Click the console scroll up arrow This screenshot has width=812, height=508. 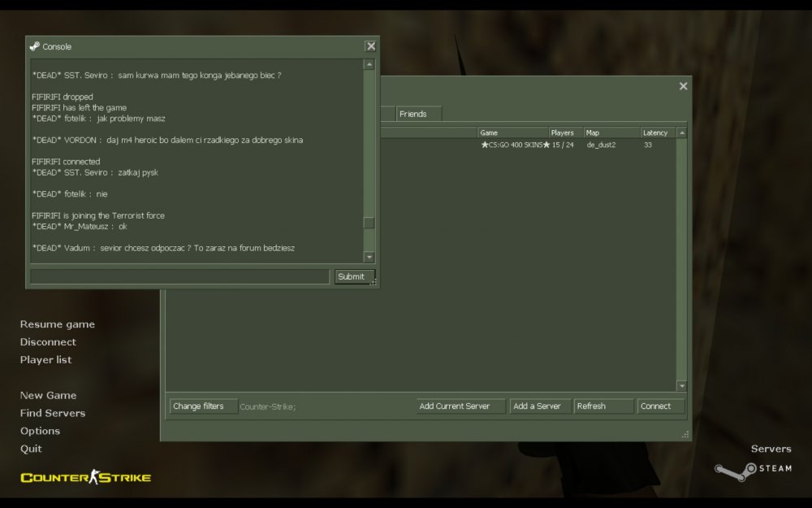[369, 64]
